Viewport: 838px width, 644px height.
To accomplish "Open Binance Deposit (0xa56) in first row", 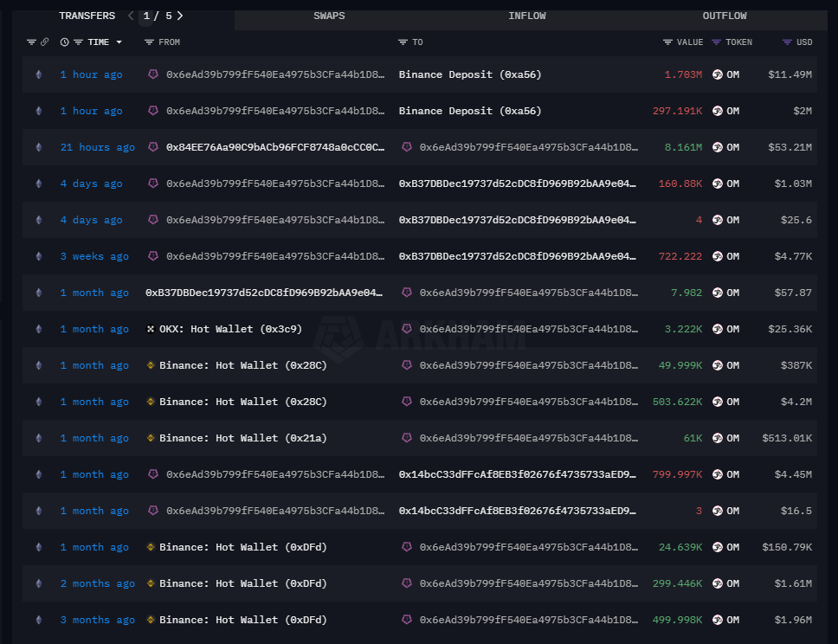I will [x=470, y=74].
